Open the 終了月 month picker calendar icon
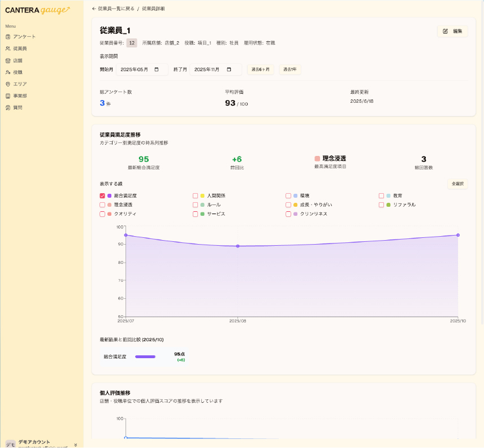This screenshot has height=448, width=484. pyautogui.click(x=229, y=69)
